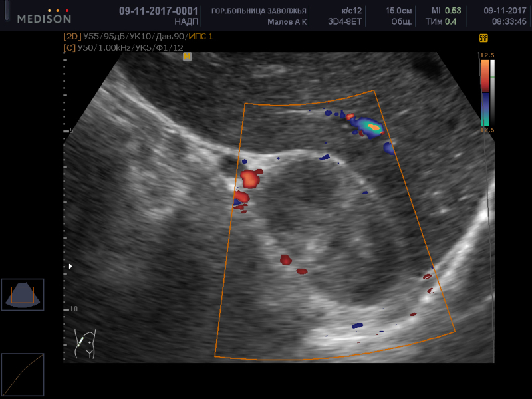The width and height of the screenshot is (532, 399).
Task: Click the MEDISON logo
Action: tap(44, 17)
